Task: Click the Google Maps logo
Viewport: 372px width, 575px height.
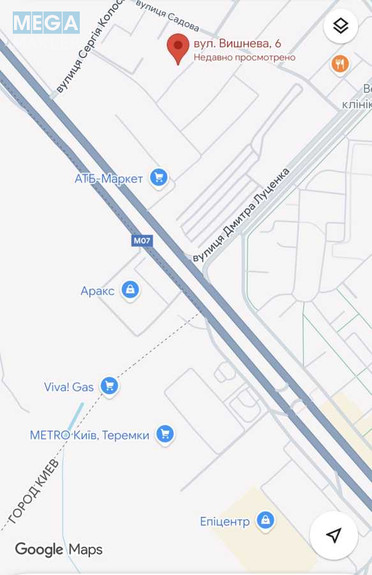Action: tap(59, 550)
